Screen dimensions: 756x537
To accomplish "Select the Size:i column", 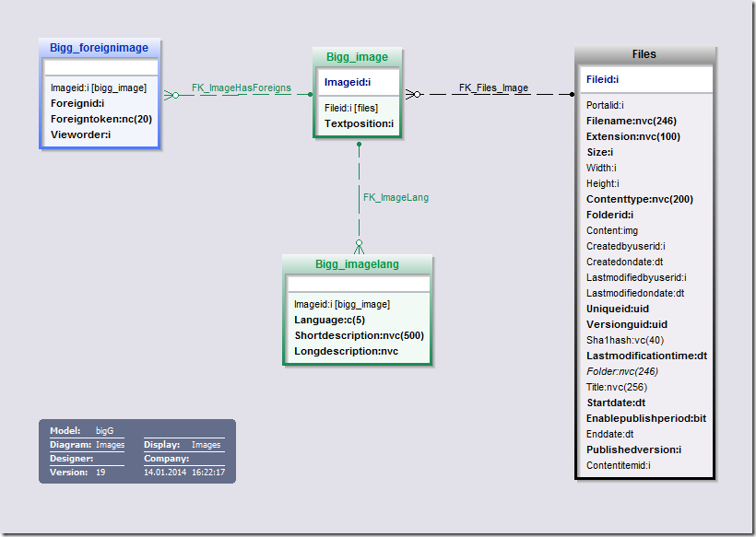I will 600,152.
